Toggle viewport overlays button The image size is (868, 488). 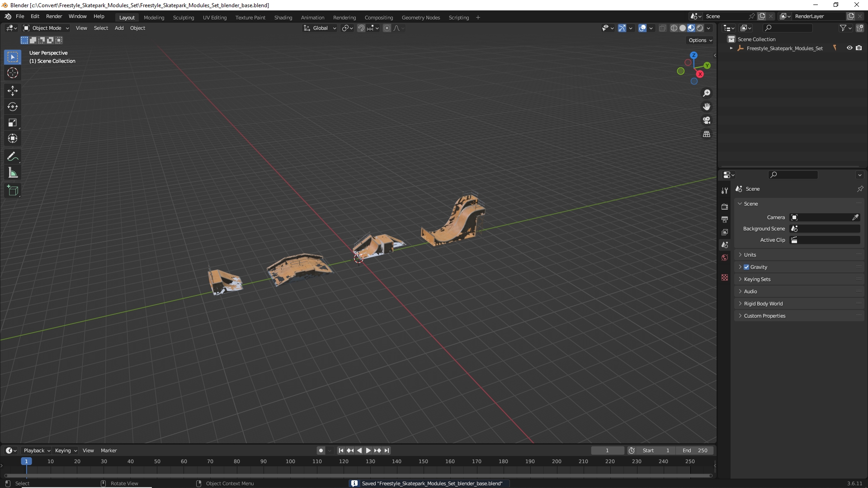coord(642,28)
